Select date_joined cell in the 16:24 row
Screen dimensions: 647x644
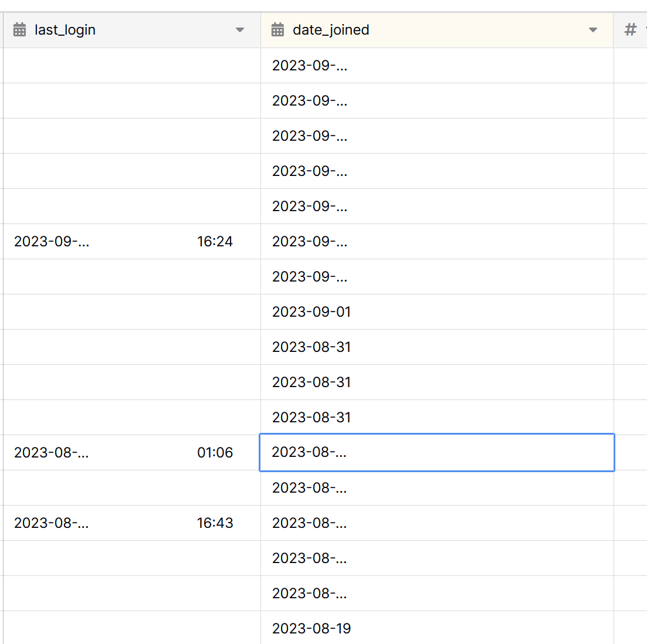437,241
